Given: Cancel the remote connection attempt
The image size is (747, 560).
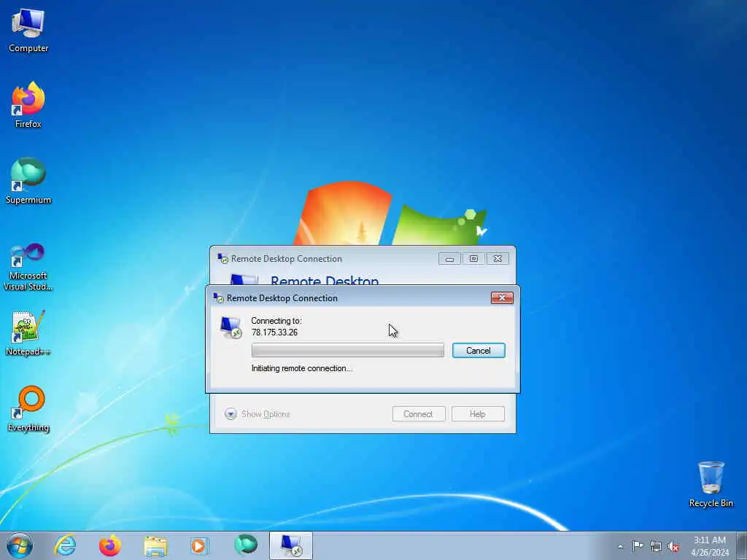Looking at the screenshot, I should point(479,351).
